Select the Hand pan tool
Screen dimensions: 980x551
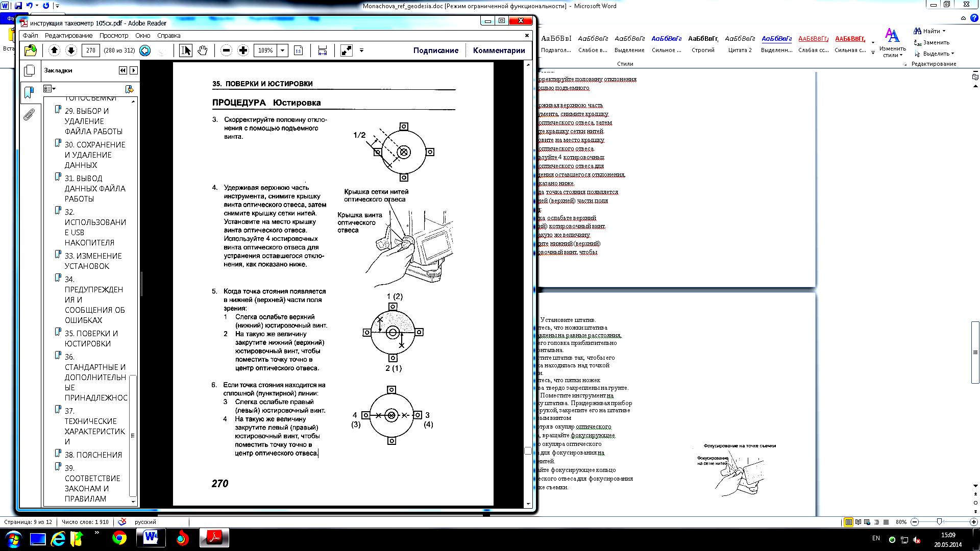click(203, 50)
